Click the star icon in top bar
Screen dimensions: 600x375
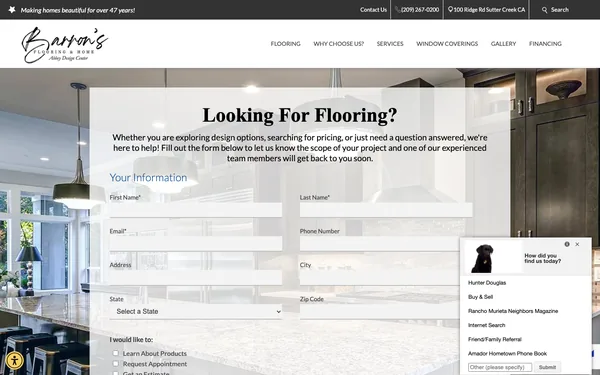point(12,10)
